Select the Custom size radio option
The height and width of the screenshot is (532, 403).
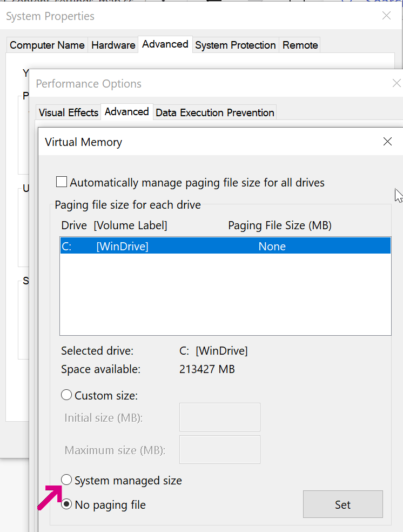(x=66, y=395)
